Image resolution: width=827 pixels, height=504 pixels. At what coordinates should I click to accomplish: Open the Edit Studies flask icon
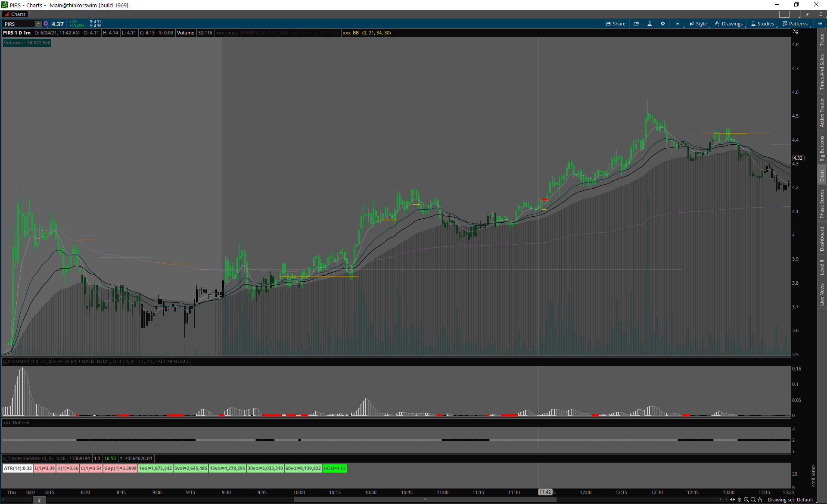(x=650, y=24)
